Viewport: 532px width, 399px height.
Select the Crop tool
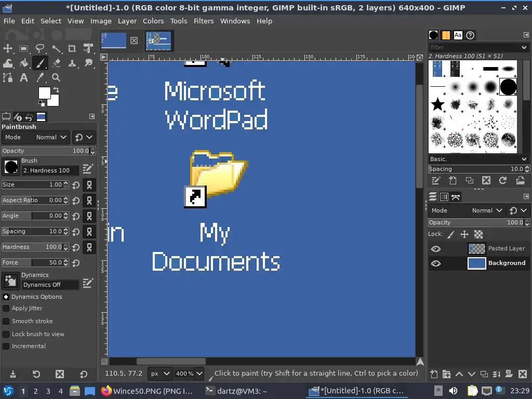point(72,48)
